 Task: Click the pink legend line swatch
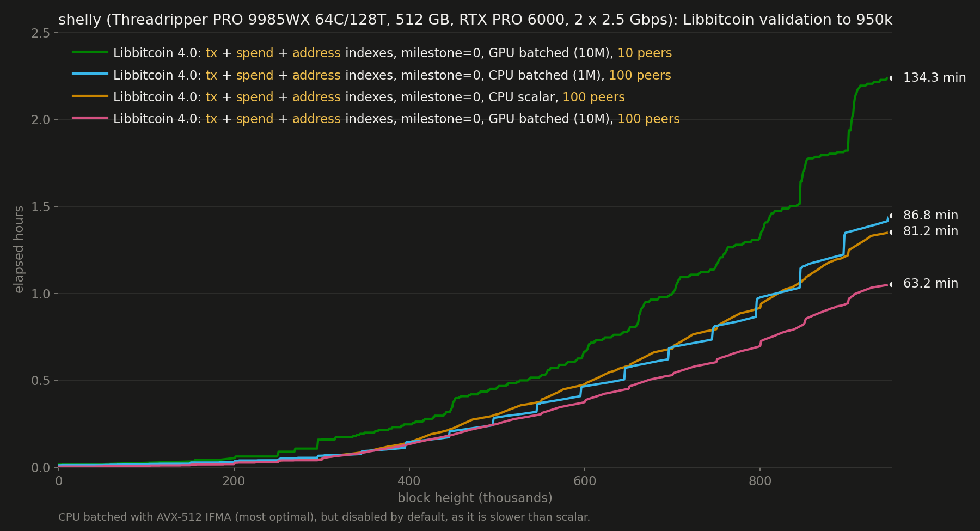[x=90, y=118]
